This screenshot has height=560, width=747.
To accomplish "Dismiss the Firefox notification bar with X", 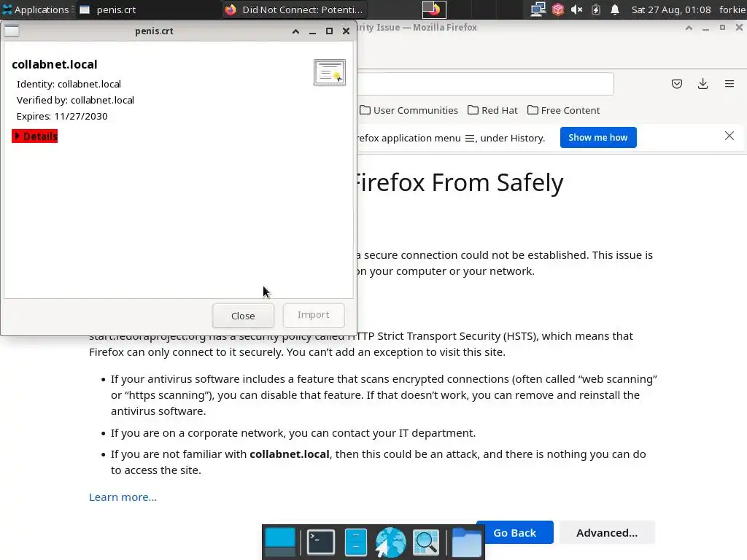I will [x=729, y=136].
